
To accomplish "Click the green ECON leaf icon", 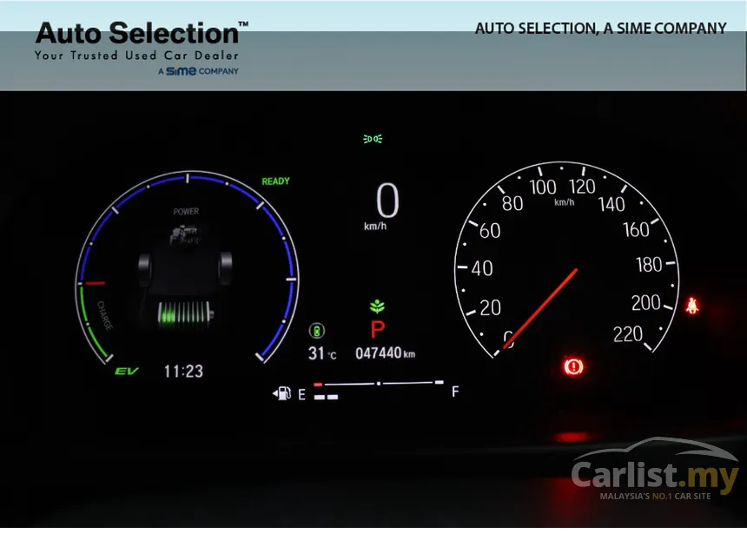I will 377,306.
